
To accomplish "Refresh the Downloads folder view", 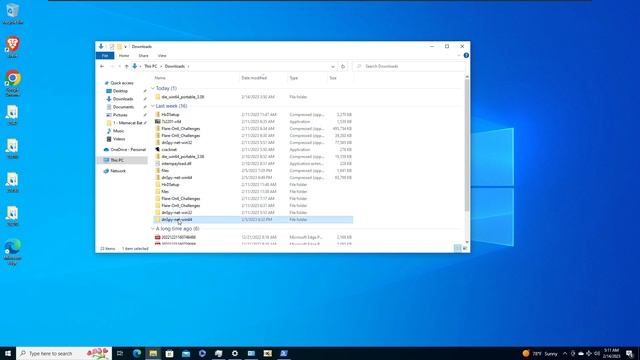I will pyautogui.click(x=343, y=66).
